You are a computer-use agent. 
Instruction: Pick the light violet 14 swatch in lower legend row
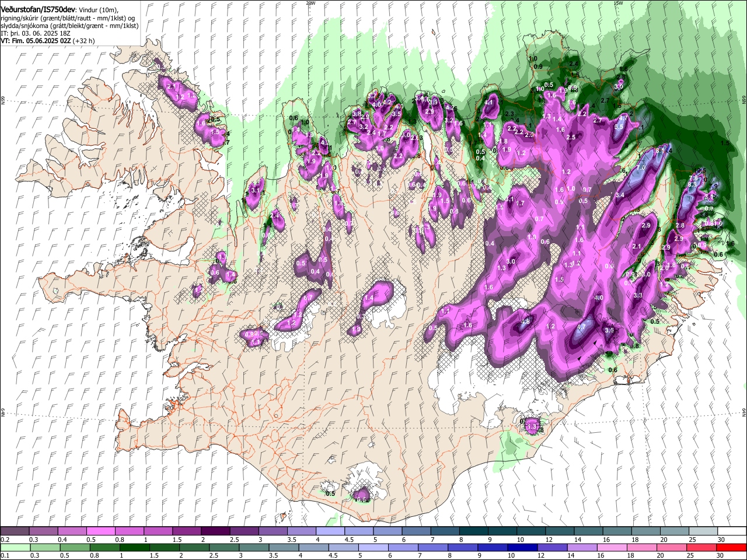(x=582, y=548)
